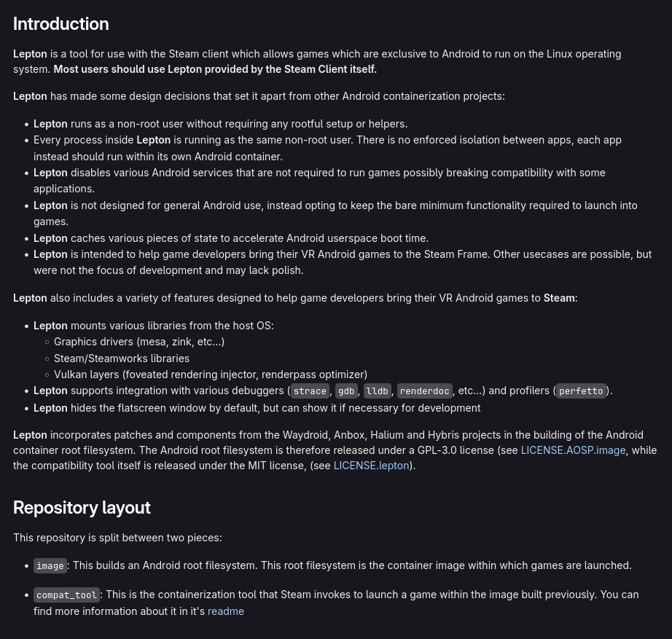Follow the readme link for compat_tool
Screen dimensions: 672x639
[x=226, y=611]
